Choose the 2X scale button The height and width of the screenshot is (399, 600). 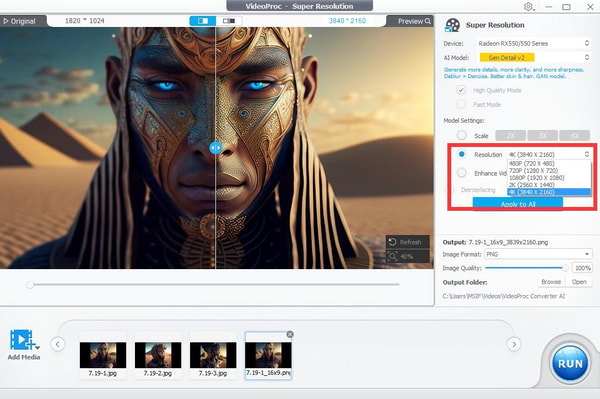point(510,135)
